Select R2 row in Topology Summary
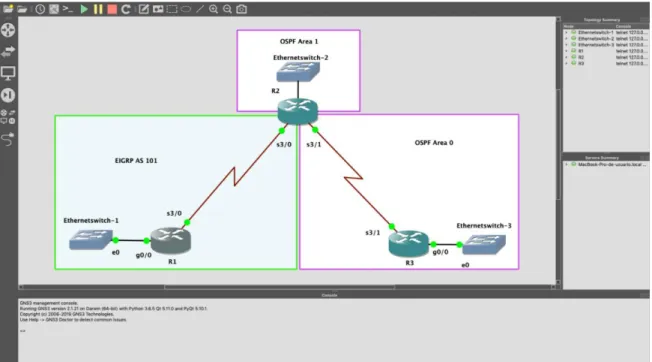The image size is (652, 362). pyautogui.click(x=606, y=57)
